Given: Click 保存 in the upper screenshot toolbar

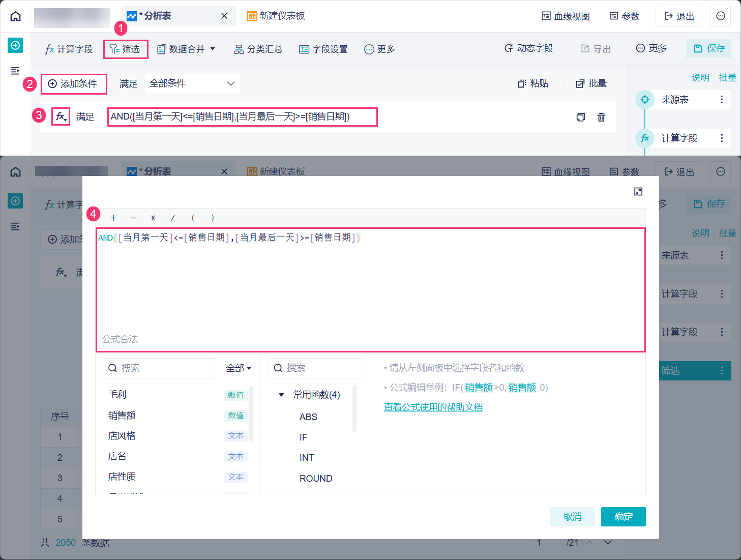Looking at the screenshot, I should click(709, 48).
